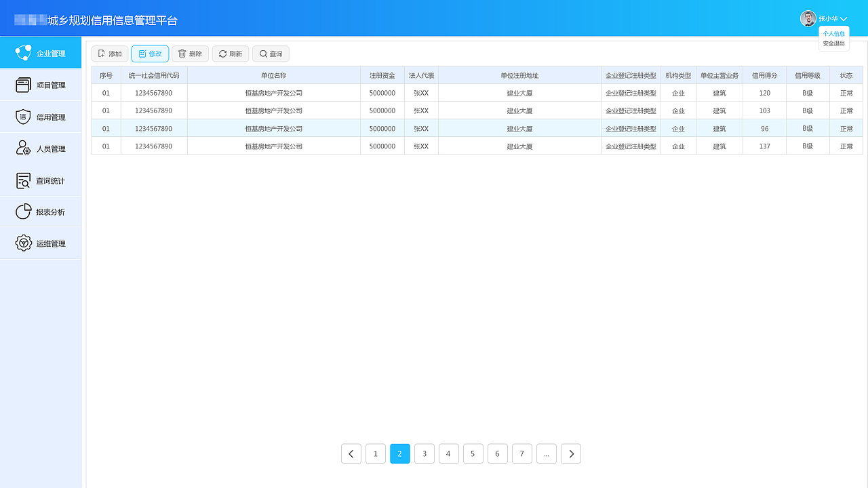Click the 单位主营业务 column header
The image size is (868, 488).
[719, 75]
